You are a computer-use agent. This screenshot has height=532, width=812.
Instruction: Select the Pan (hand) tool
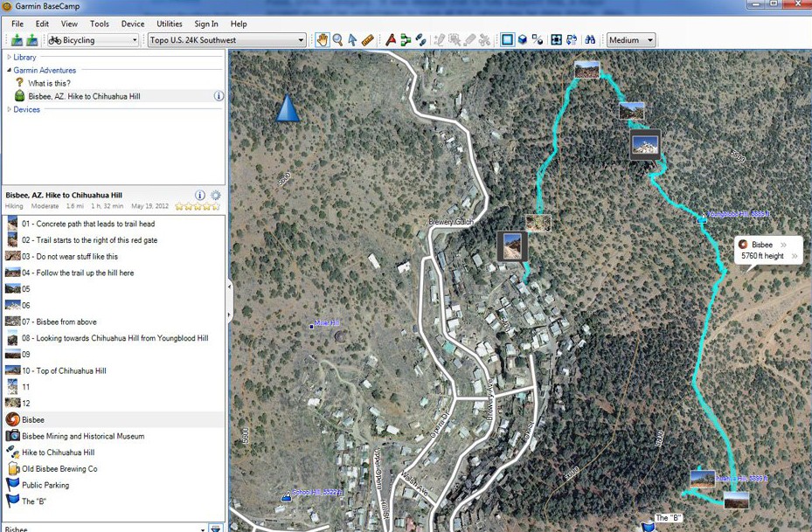point(323,40)
